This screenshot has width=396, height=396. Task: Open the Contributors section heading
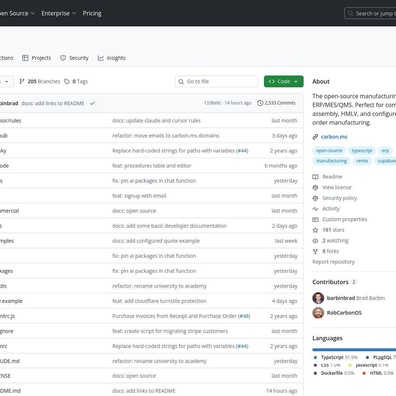[330, 282]
